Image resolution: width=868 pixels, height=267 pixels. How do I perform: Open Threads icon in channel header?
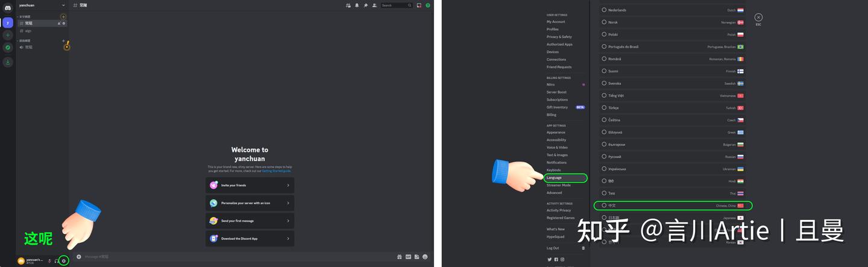348,5
